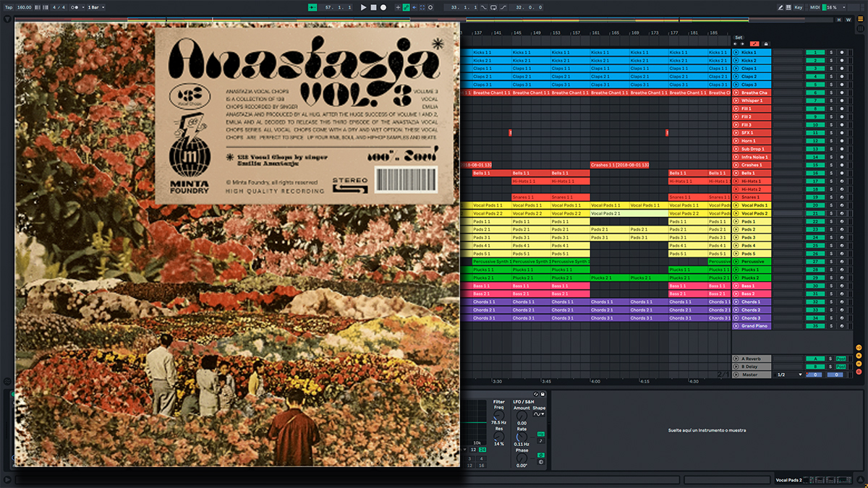Toggle Post on B Delay return
868x488 pixels.
[x=841, y=367]
